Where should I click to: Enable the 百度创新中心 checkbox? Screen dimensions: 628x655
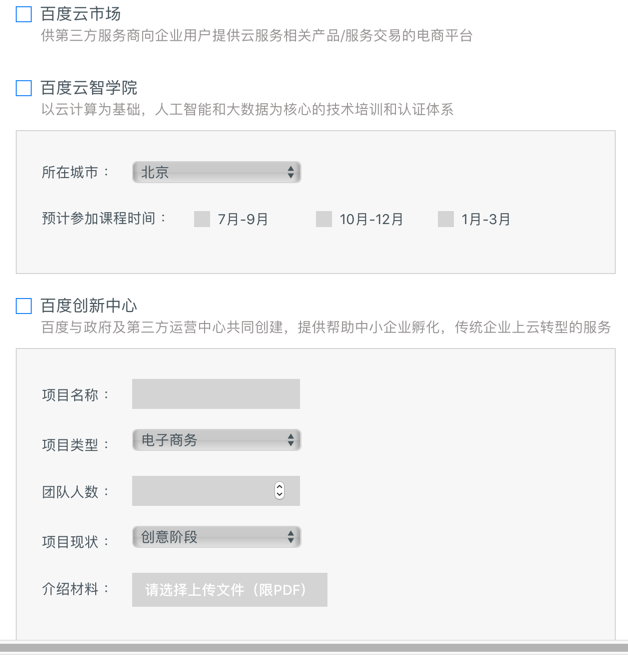click(24, 306)
